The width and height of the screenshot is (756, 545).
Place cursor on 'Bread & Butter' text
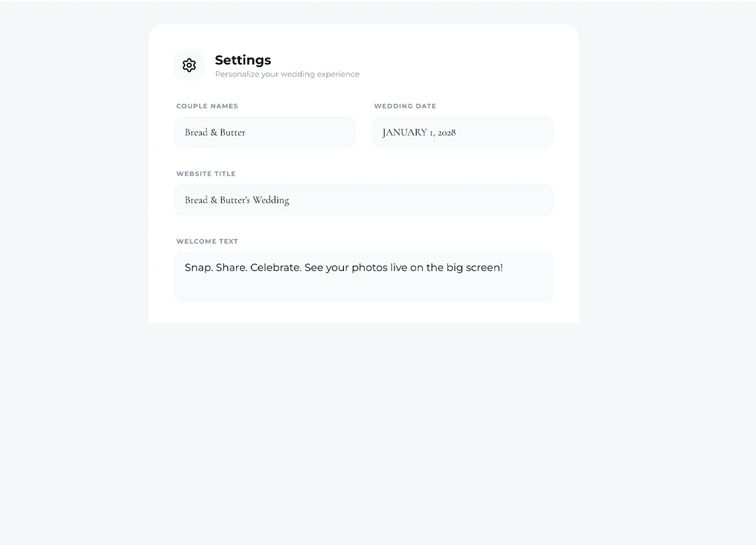(215, 132)
